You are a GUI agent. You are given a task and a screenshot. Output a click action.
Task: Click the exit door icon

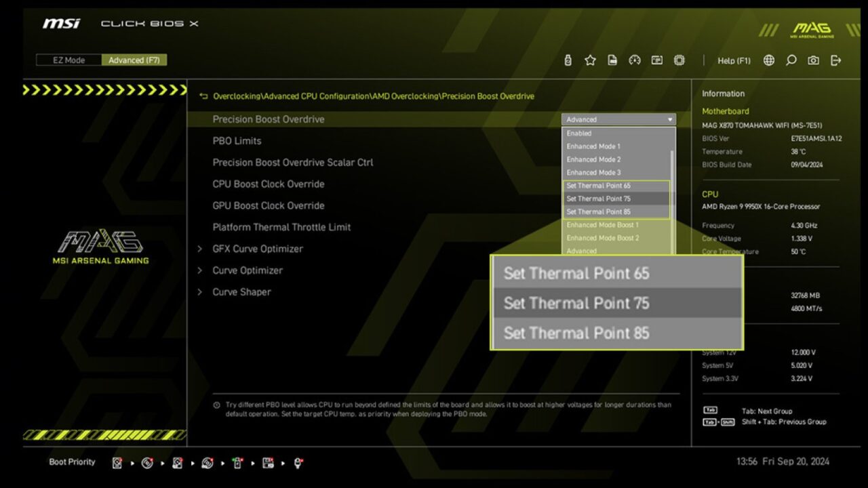tap(835, 60)
